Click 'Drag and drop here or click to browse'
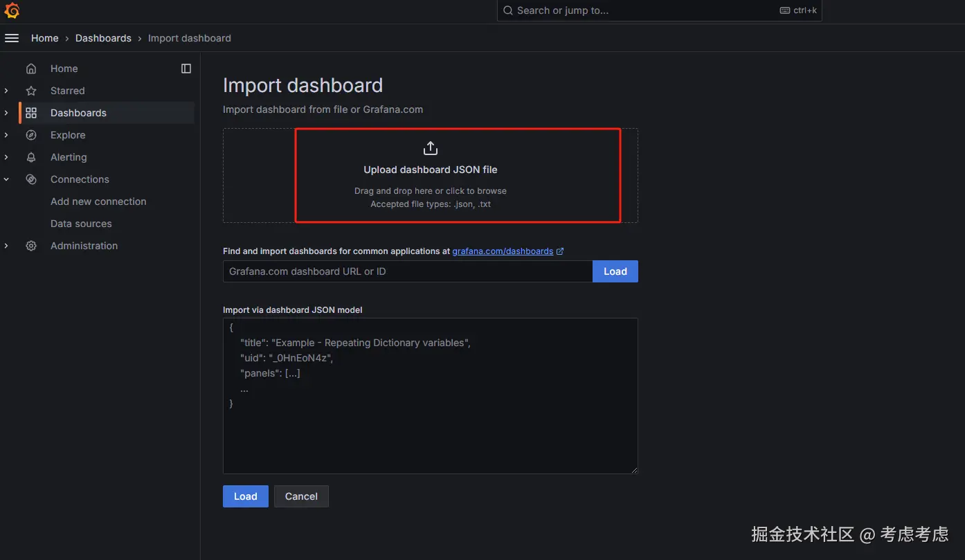Image resolution: width=965 pixels, height=560 pixels. 431,191
